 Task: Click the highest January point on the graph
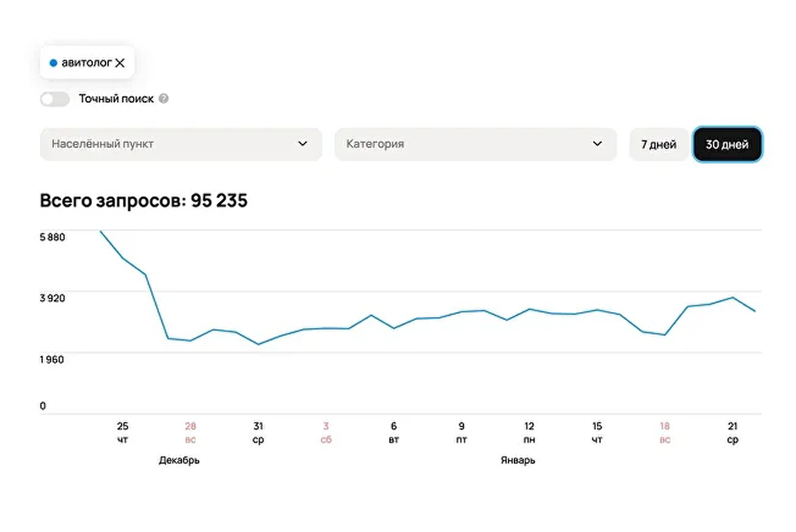[732, 298]
